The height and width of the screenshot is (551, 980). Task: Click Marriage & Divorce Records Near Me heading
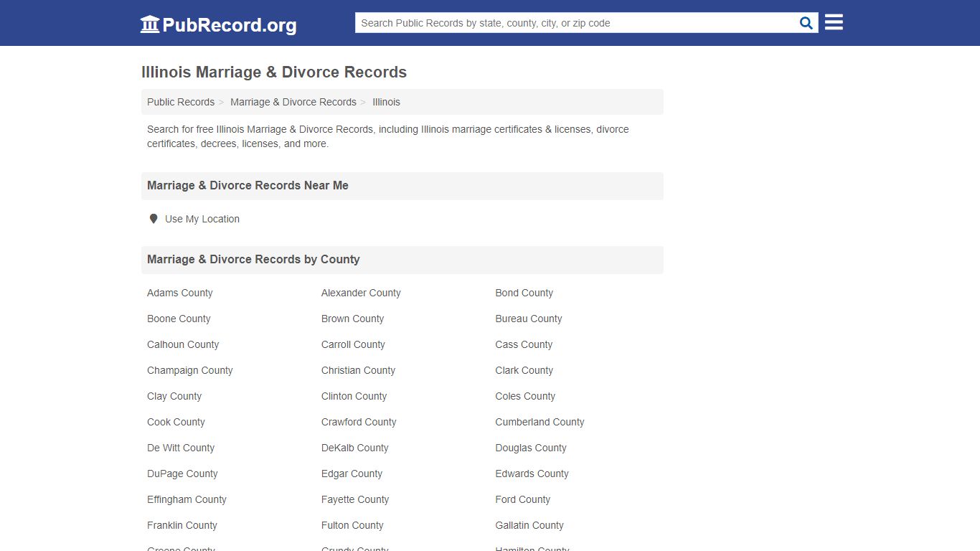tap(248, 185)
